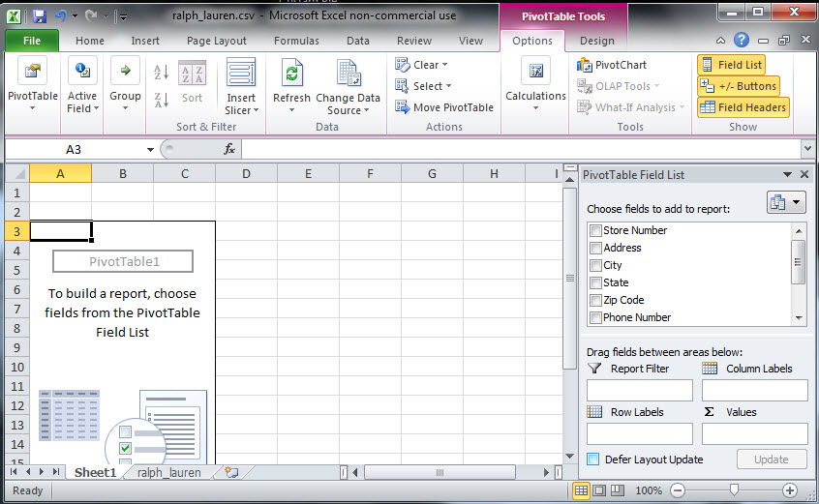Check the City field

(595, 265)
